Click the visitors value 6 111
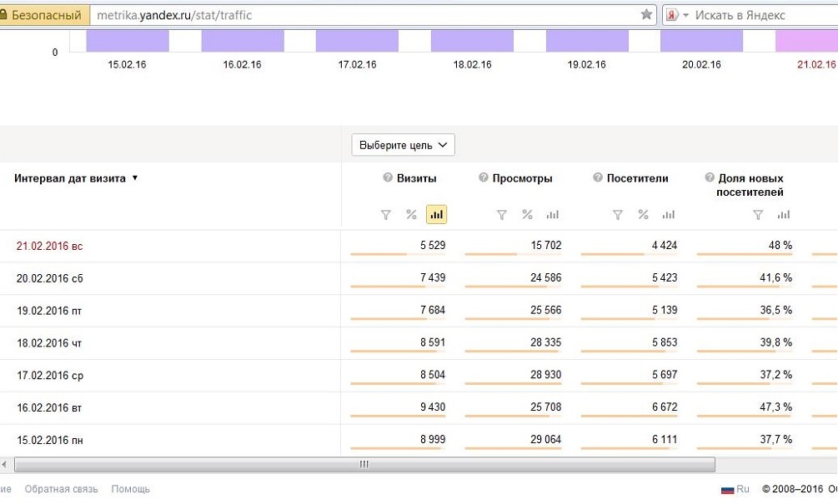Viewport: 838px width, 504px height. point(665,439)
